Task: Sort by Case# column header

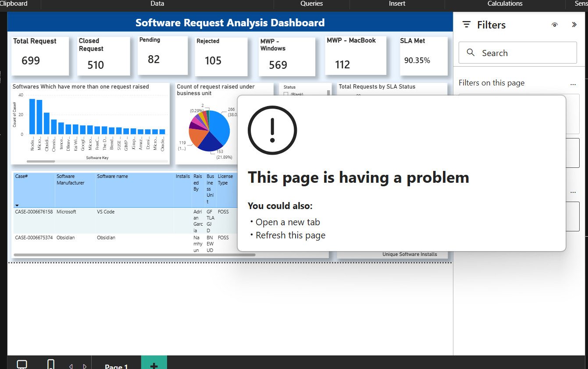Action: point(34,189)
